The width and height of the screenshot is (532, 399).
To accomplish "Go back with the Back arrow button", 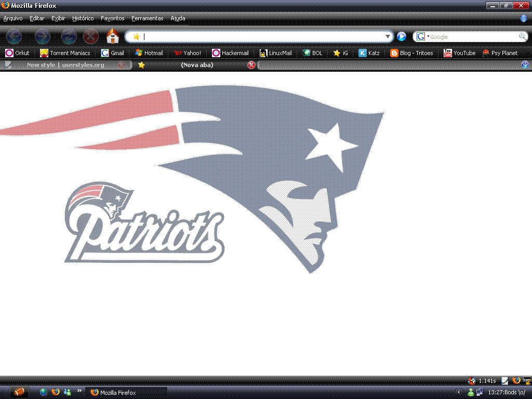I will point(14,36).
